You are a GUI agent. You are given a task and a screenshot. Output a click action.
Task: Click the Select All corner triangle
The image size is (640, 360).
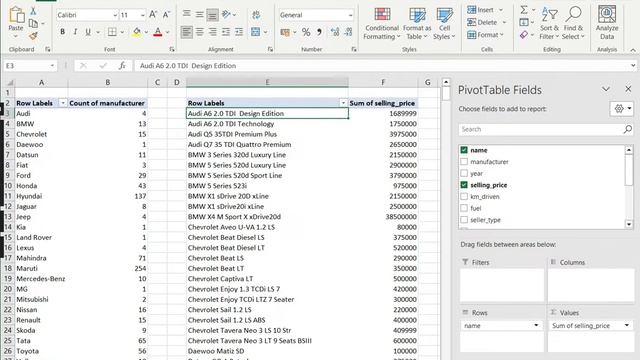pos(9,82)
